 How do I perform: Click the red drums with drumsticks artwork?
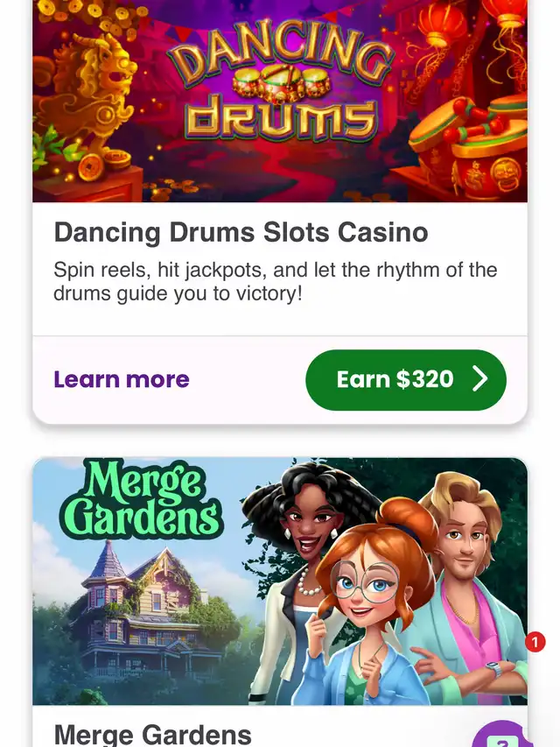[x=472, y=143]
